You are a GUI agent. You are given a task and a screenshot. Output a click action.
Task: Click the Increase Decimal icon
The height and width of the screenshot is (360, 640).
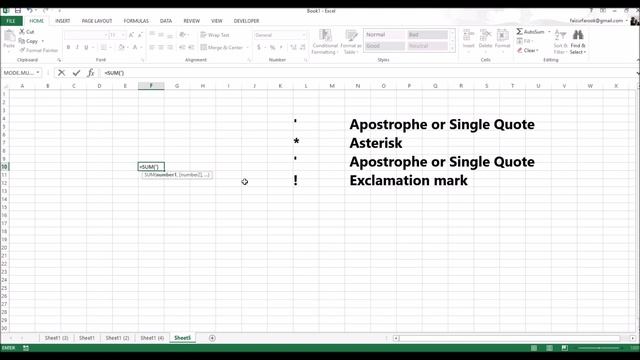293,47
